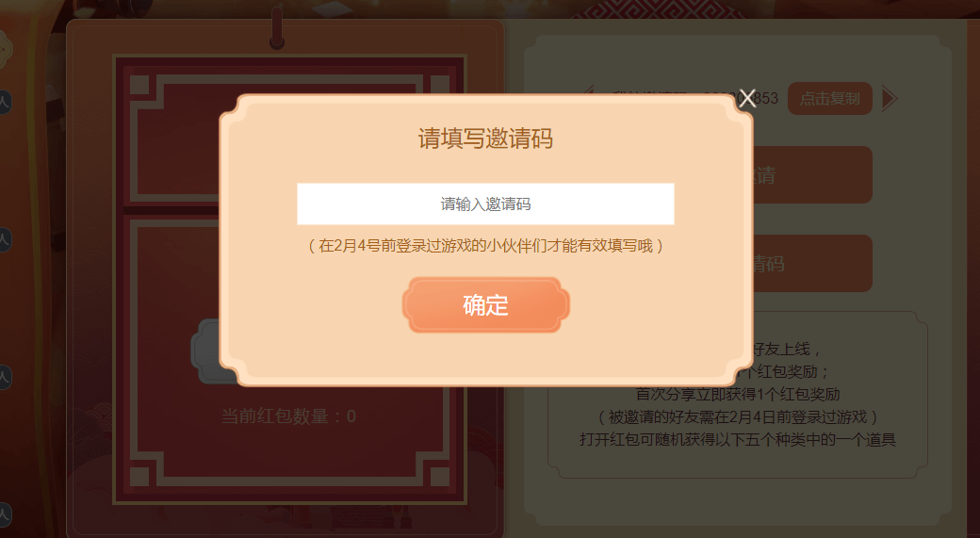Confirm with the 确定 button
This screenshot has width=980, height=538.
coord(485,305)
